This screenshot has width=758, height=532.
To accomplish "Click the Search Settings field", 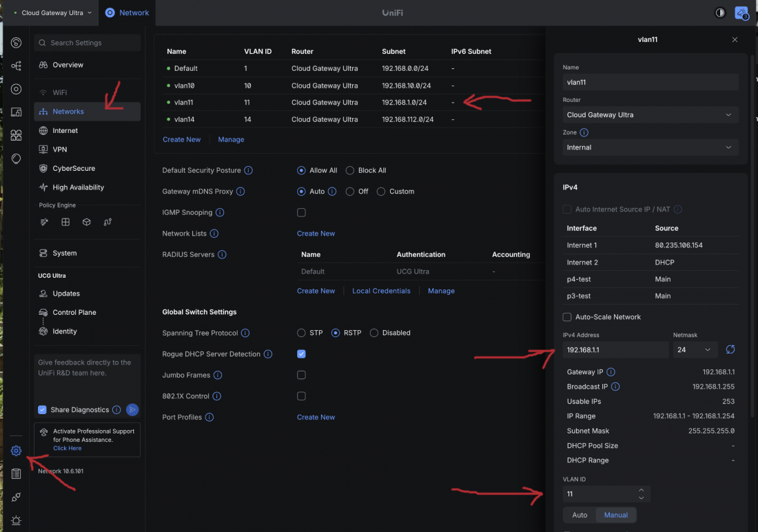I will 87,43.
